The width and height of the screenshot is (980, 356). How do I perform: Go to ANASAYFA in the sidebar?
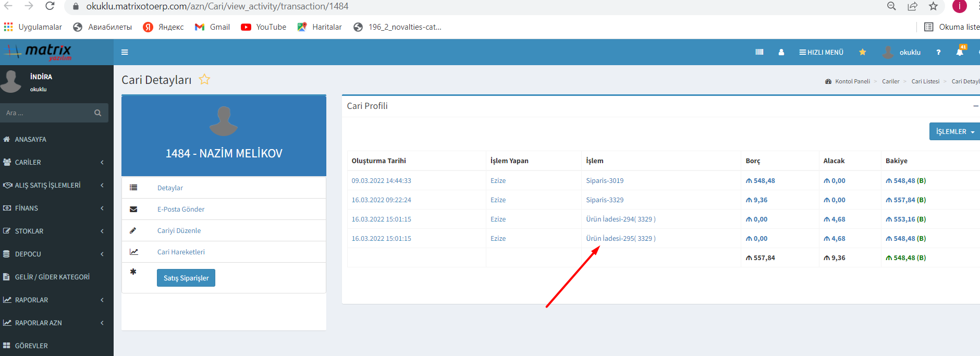point(30,139)
